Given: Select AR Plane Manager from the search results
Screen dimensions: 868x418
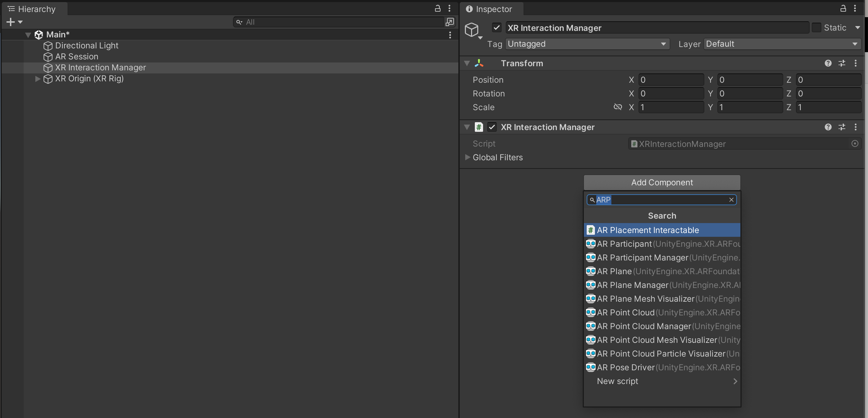Looking at the screenshot, I should click(x=632, y=285).
